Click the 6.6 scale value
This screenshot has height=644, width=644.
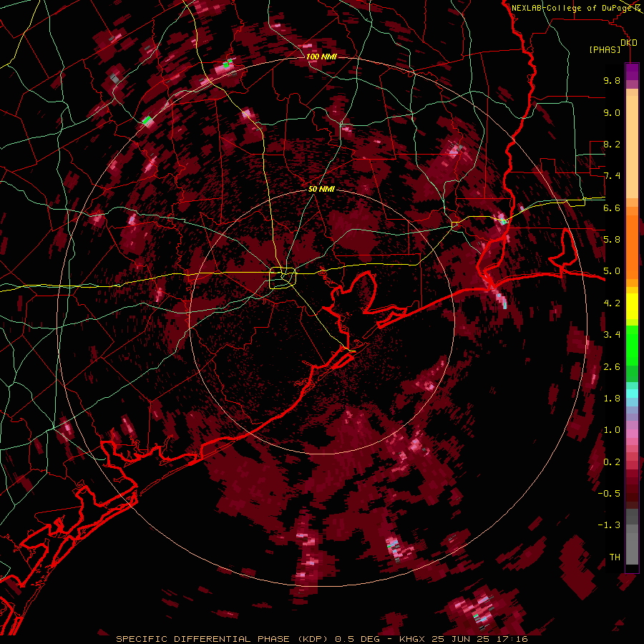612,208
